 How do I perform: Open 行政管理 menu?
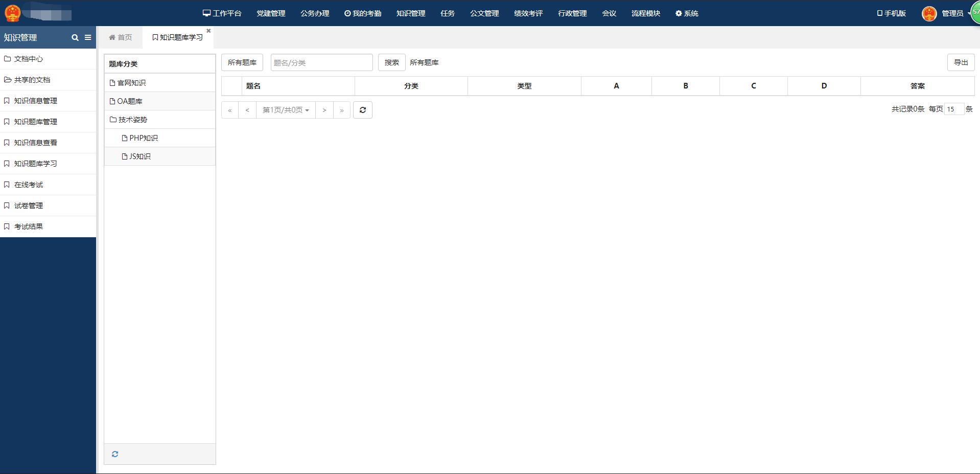(572, 13)
